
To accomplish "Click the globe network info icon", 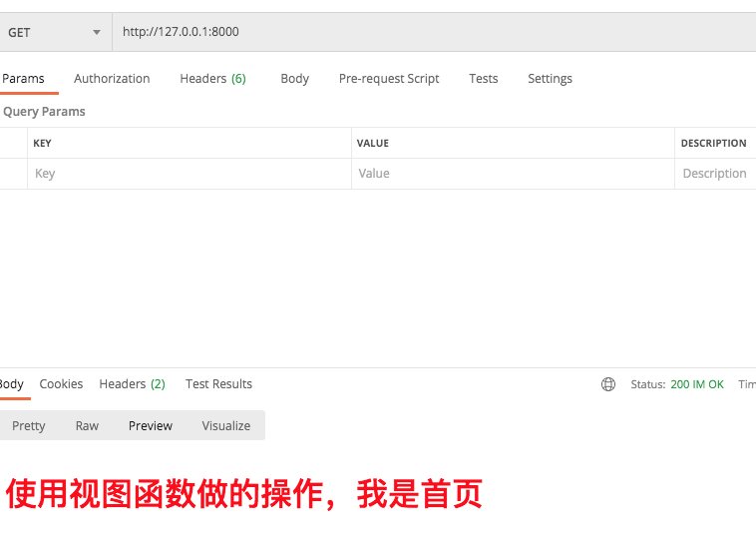I will click(x=608, y=384).
